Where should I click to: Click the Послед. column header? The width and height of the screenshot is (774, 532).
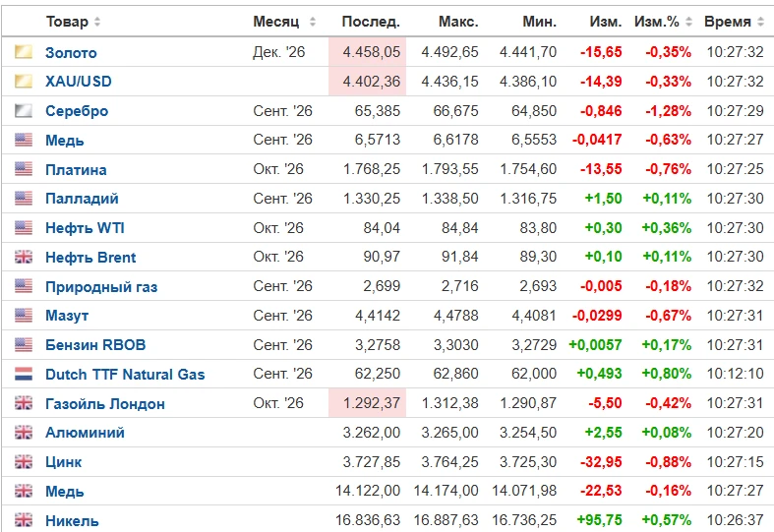tap(371, 22)
